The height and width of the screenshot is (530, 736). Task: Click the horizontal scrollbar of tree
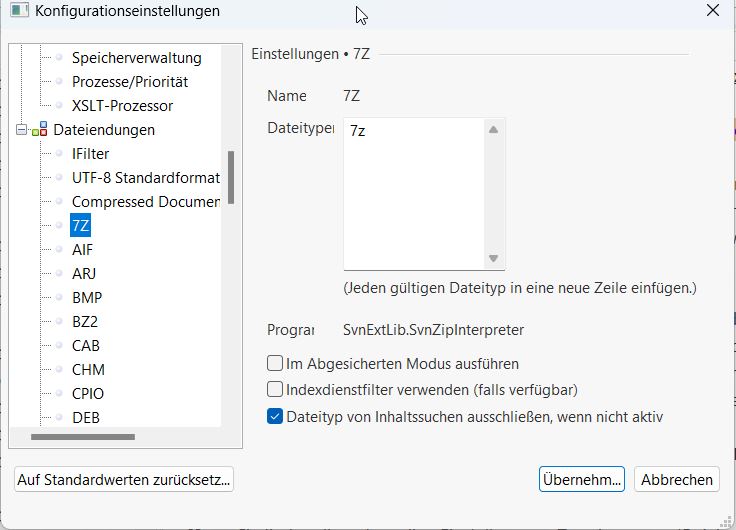click(82, 437)
